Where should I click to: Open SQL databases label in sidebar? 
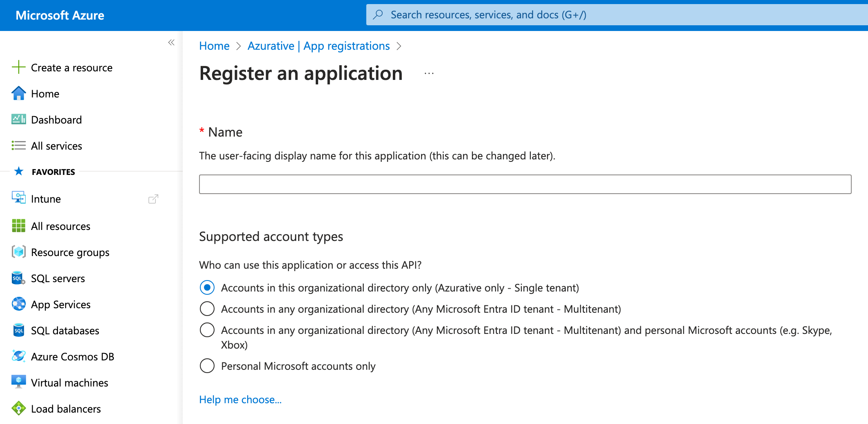pyautogui.click(x=65, y=331)
